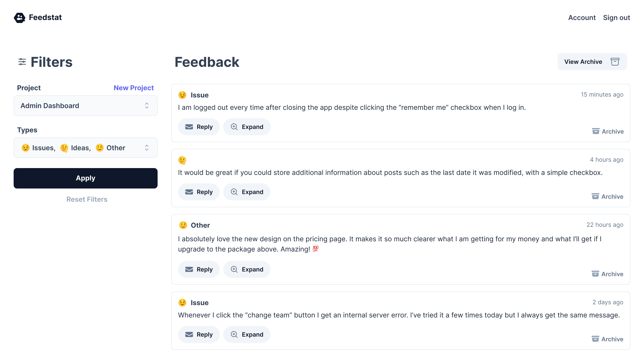Click the filters sliders icon
Viewport: 644px width, 360px height.
[22, 62]
